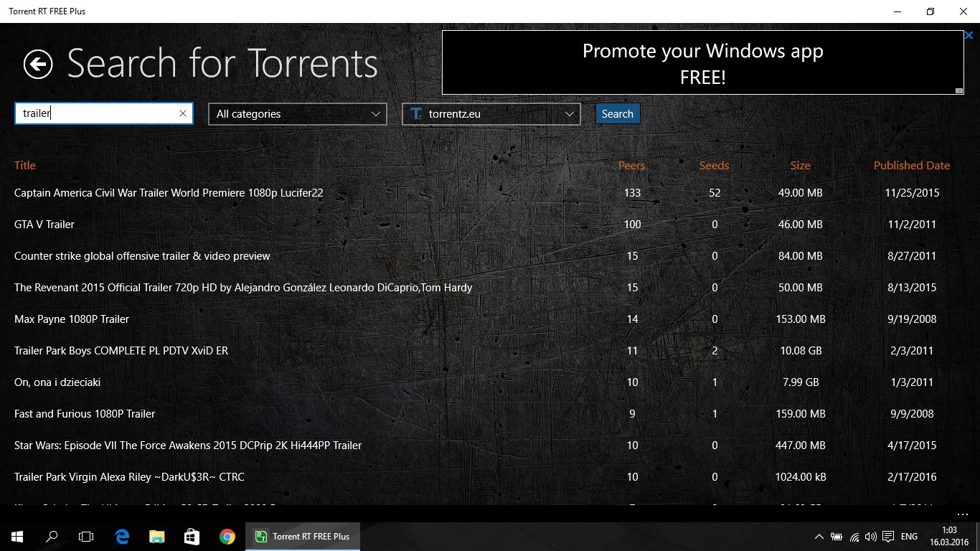980x551 pixels.
Task: Change the ENG input language
Action: [x=909, y=536]
